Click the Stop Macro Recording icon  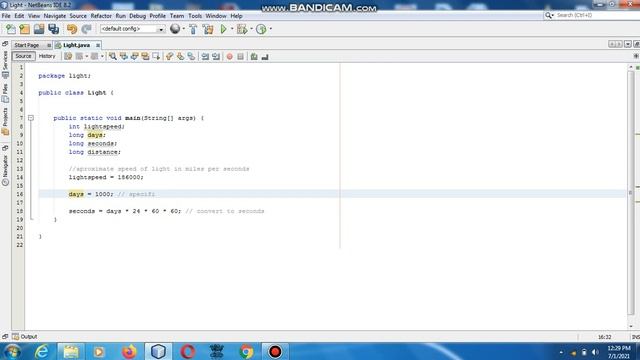(x=240, y=56)
